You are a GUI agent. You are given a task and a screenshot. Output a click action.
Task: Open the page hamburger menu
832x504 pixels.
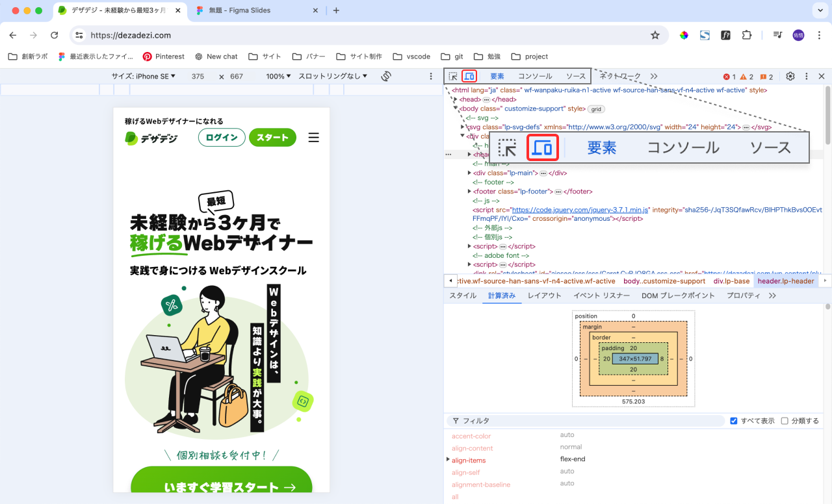click(314, 138)
